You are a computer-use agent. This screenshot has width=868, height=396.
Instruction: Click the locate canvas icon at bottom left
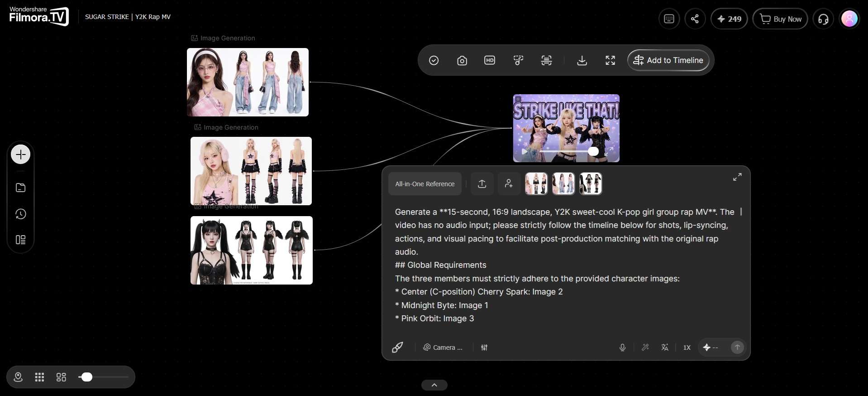coord(18,377)
